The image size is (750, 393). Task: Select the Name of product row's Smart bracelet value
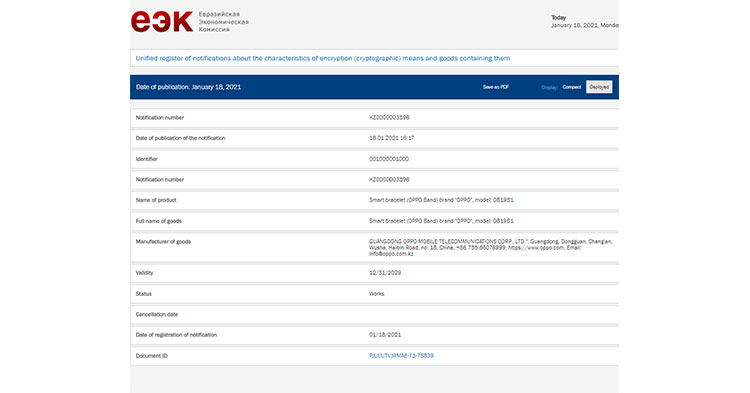point(441,200)
